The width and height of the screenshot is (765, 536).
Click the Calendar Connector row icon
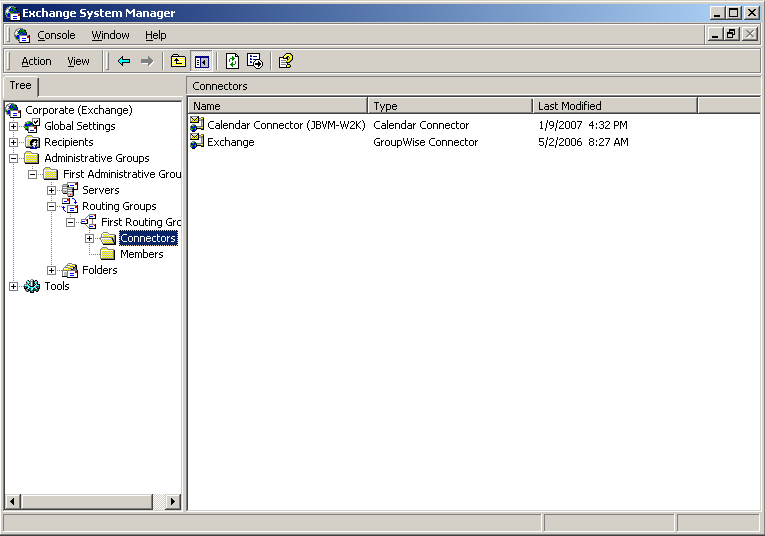(197, 125)
